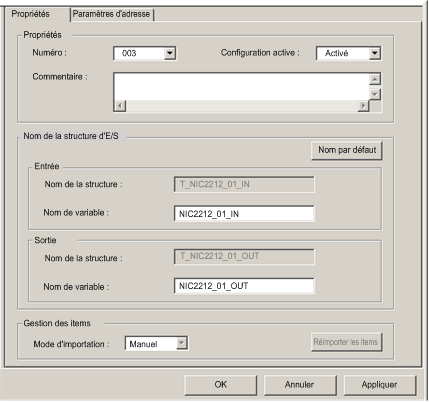Click the Entrée Nom de la structure field
429x402 pixels.
[244, 184]
